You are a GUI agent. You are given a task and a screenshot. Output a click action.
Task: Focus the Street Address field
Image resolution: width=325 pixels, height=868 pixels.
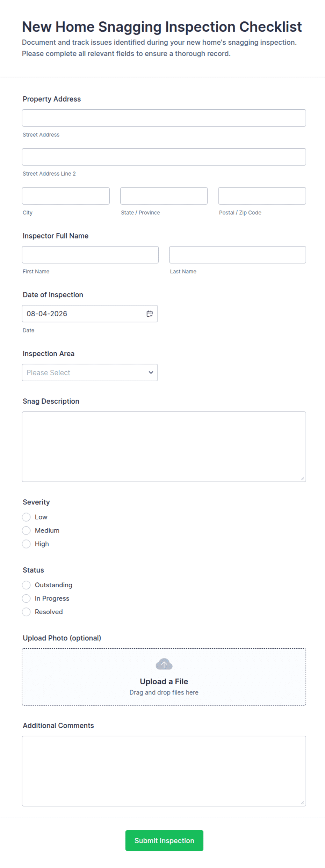(164, 118)
